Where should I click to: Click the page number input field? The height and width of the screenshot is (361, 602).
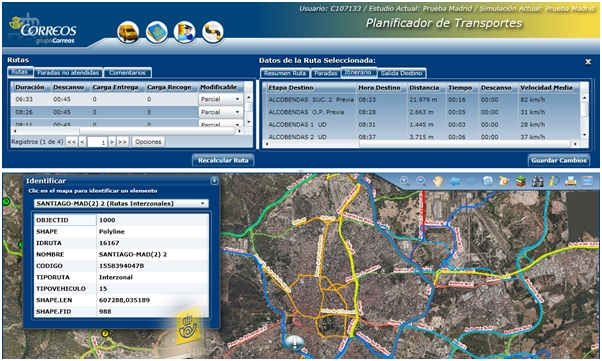click(97, 142)
